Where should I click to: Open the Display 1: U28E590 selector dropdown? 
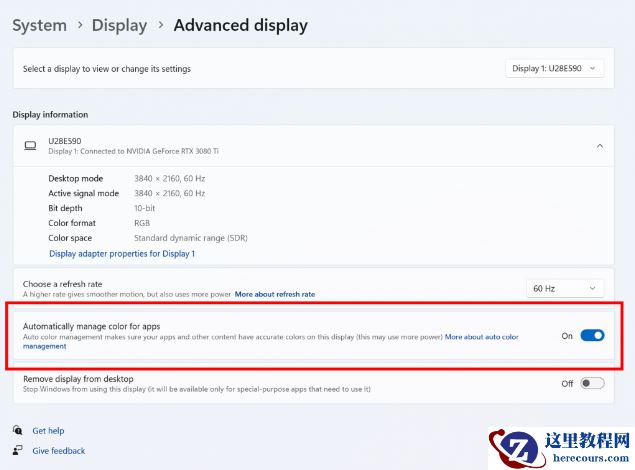pos(554,68)
